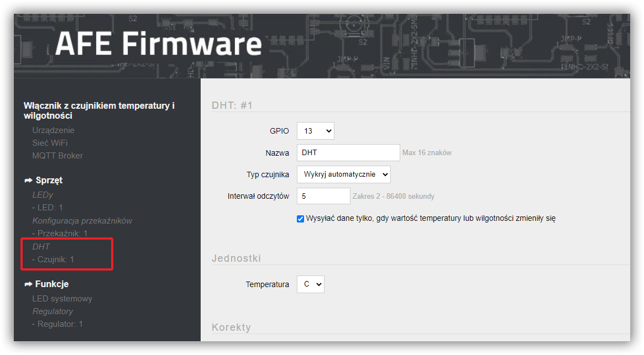Open Regulator: 1 settings

pyautogui.click(x=60, y=324)
